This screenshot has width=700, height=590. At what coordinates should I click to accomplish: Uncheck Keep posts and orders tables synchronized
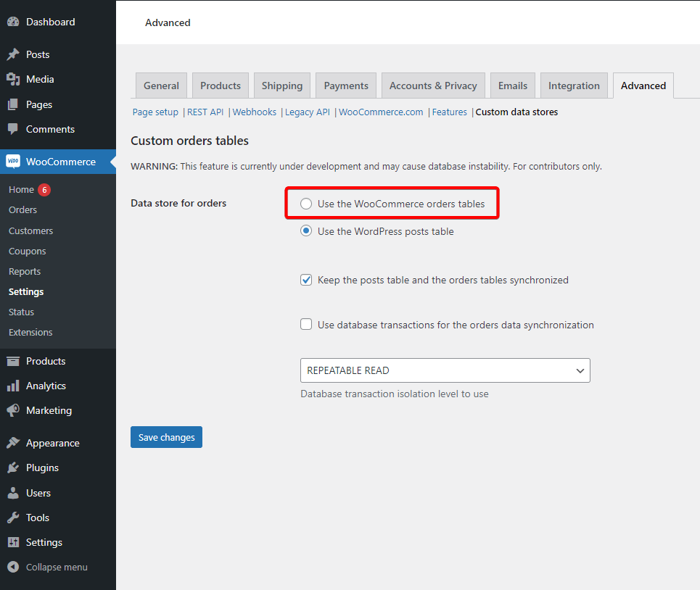point(306,280)
